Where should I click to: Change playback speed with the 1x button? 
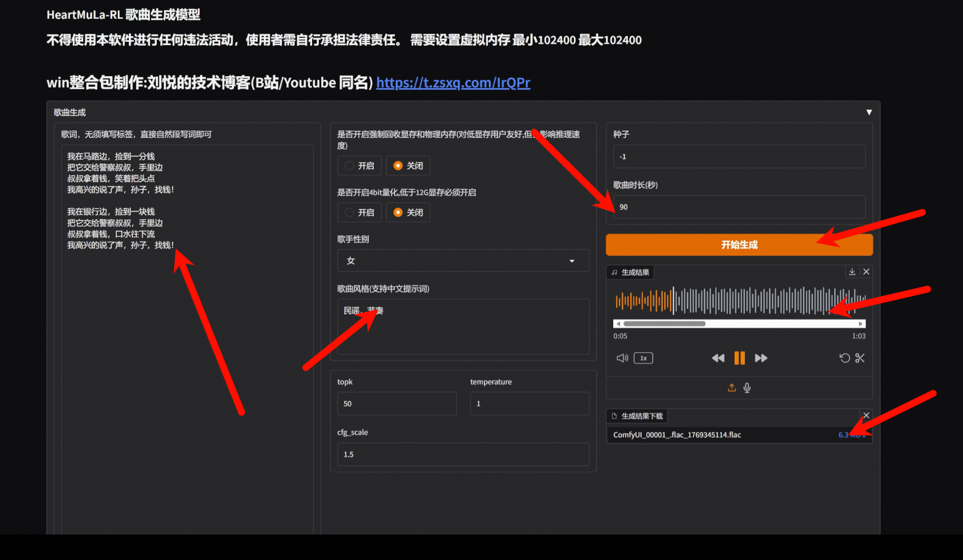644,358
